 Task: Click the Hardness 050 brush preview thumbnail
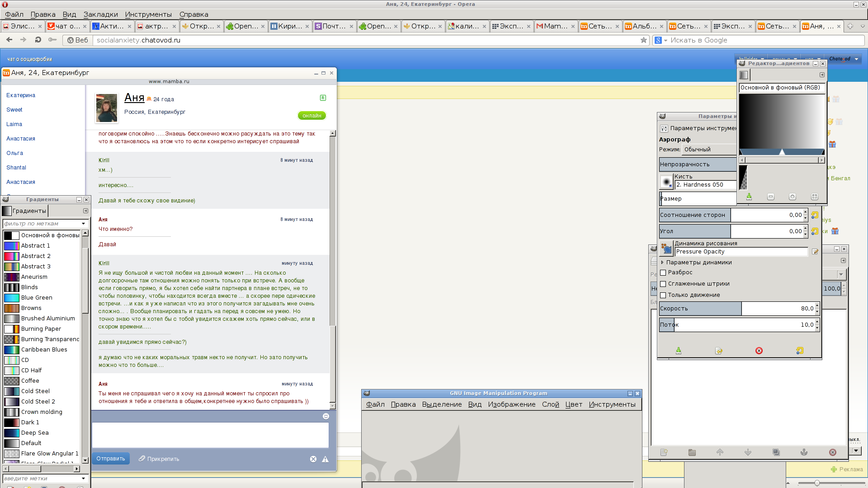click(666, 182)
